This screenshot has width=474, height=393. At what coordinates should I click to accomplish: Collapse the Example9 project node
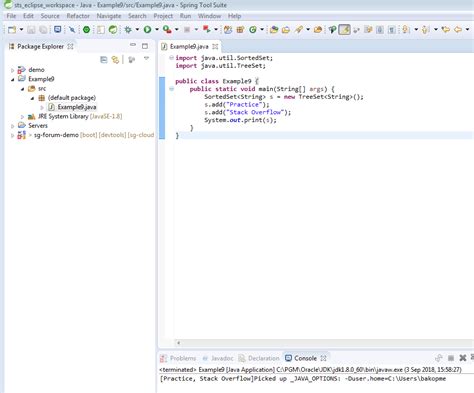point(12,79)
